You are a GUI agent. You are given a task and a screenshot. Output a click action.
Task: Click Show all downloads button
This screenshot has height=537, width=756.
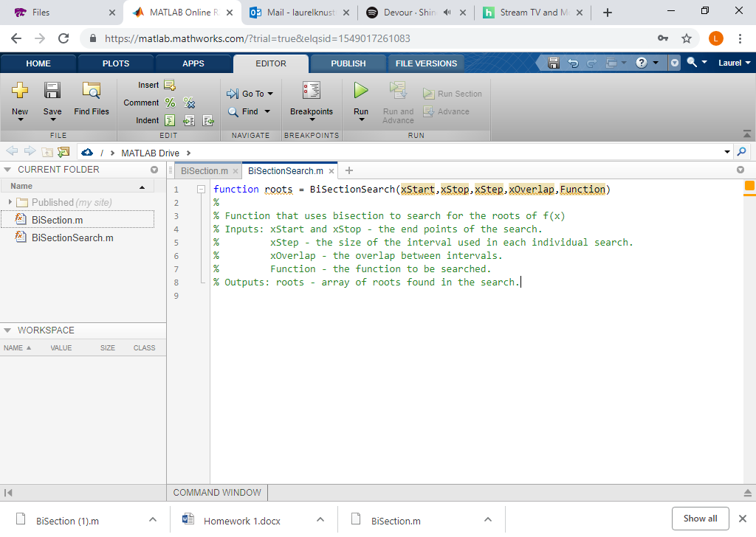(x=700, y=519)
